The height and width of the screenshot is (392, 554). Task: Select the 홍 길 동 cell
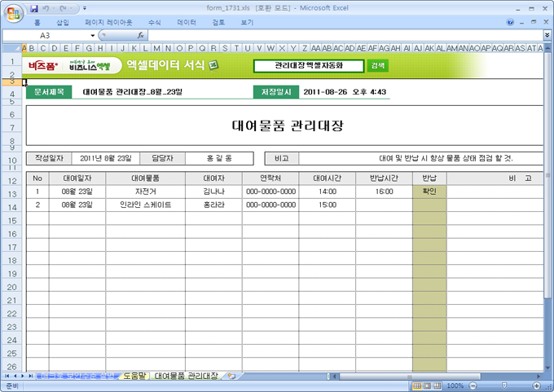(219, 158)
